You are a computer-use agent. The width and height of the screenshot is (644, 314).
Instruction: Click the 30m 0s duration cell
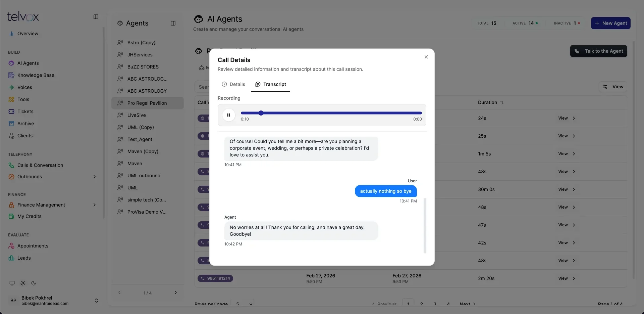coord(486,189)
